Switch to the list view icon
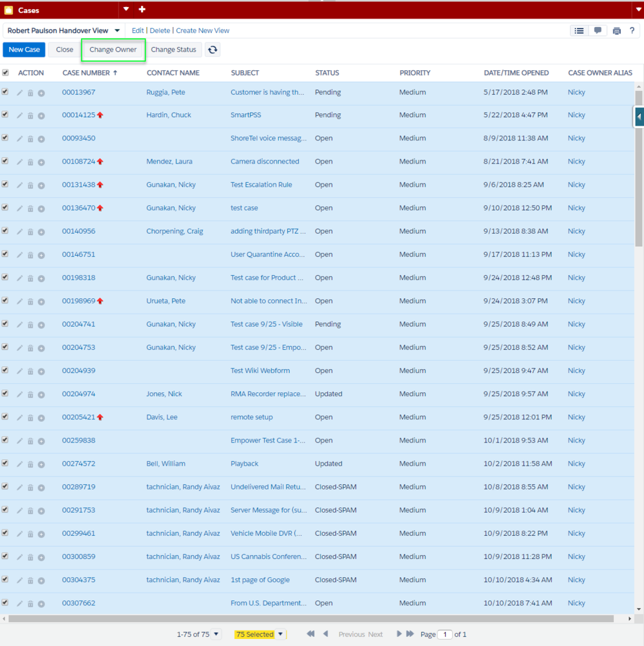 (580, 31)
